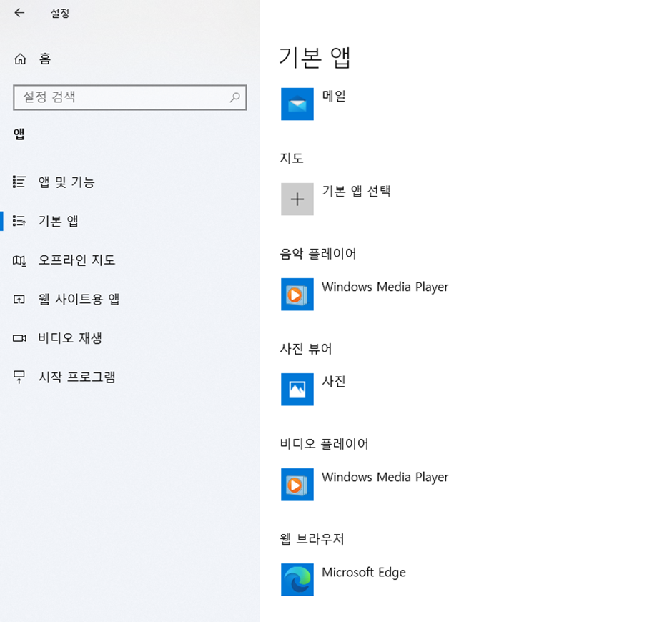Click the Microsoft Edge icon
Viewport: 672px width, 622px height.
(297, 580)
